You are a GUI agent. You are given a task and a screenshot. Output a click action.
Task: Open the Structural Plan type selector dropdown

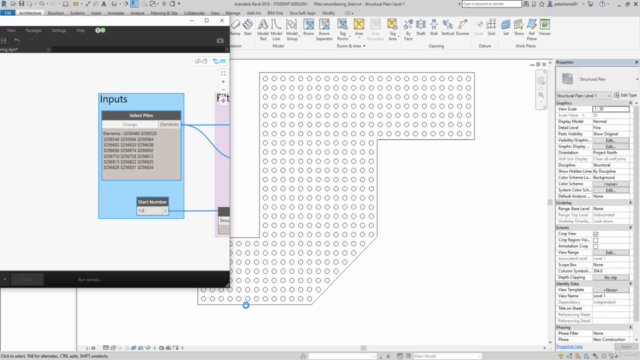[x=637, y=79]
